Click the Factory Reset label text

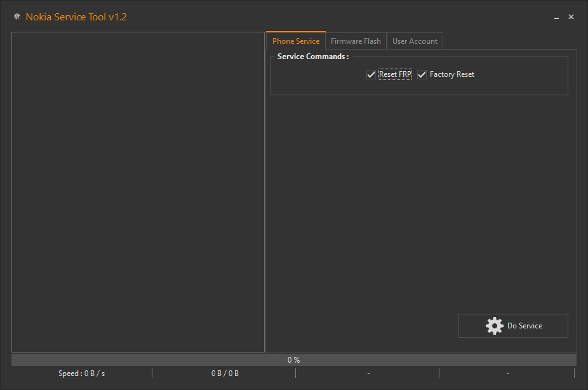point(451,74)
